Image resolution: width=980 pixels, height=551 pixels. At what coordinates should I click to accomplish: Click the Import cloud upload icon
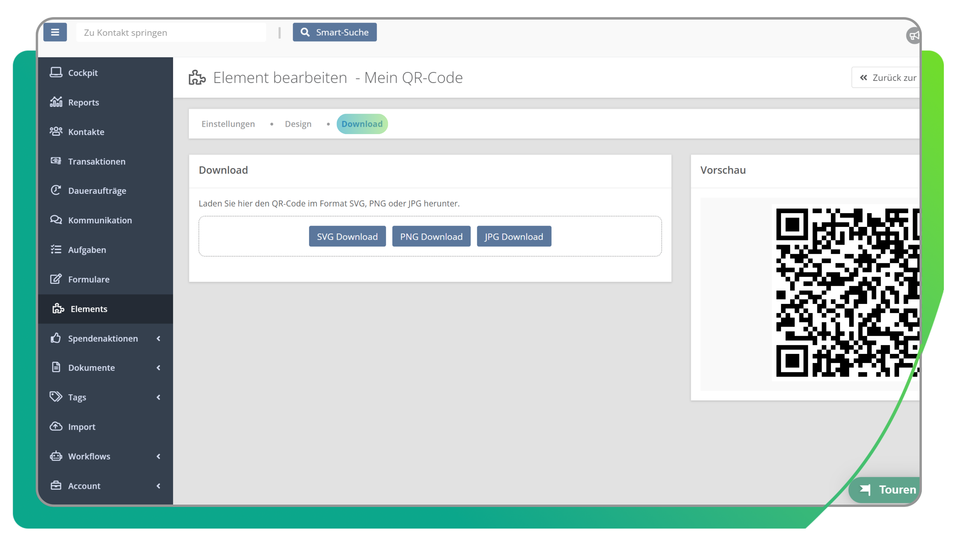tap(56, 426)
